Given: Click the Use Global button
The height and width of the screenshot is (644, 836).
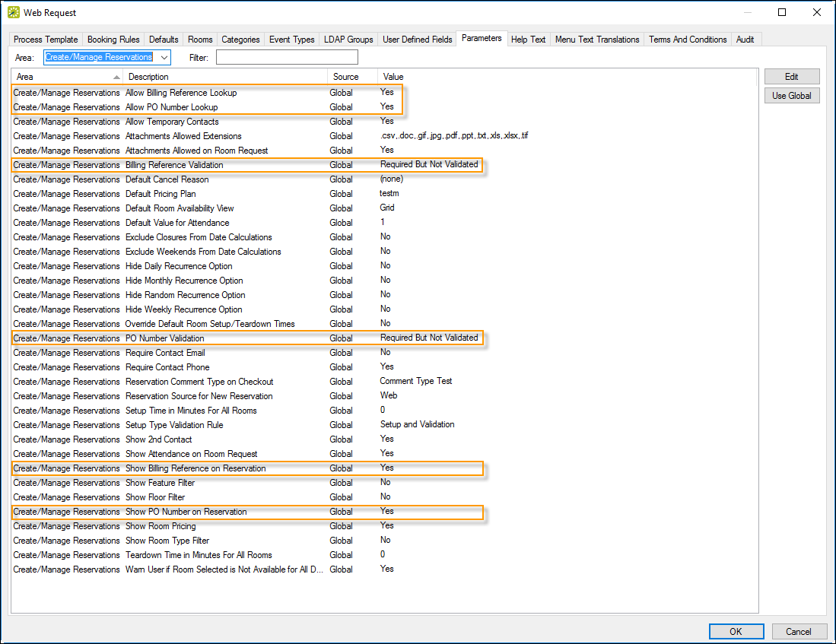Looking at the screenshot, I should coord(791,96).
